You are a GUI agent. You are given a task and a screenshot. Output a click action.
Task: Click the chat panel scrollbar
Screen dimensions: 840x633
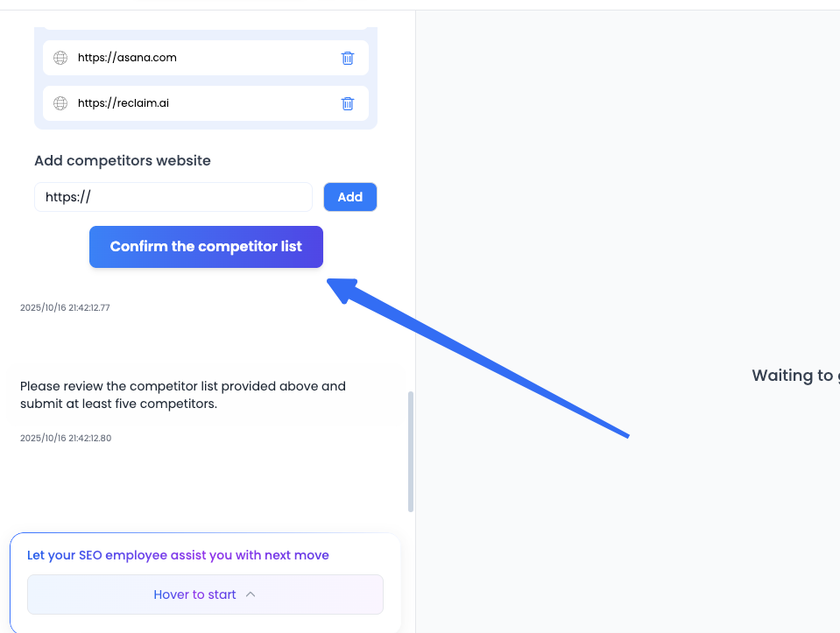pyautogui.click(x=411, y=451)
